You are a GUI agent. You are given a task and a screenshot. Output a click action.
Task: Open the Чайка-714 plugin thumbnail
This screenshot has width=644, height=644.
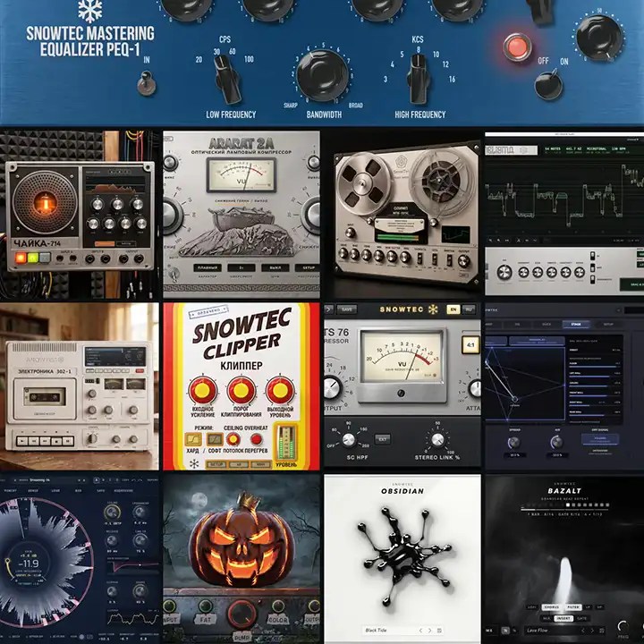[80, 215]
